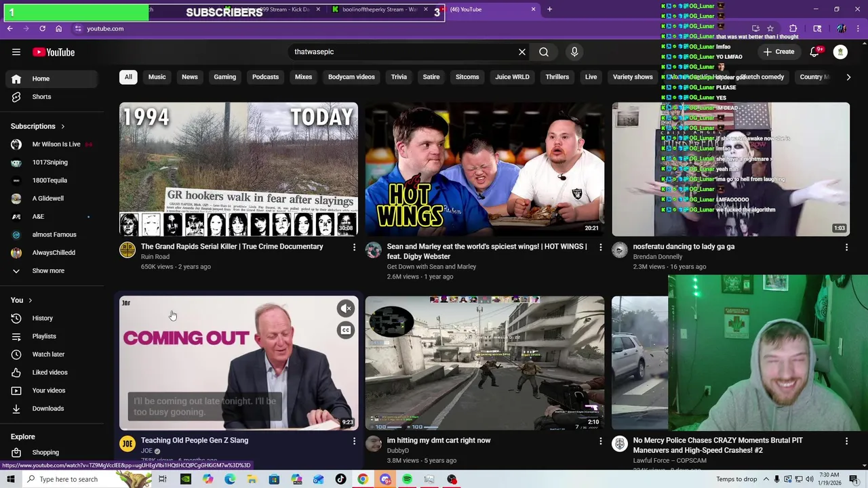Image resolution: width=868 pixels, height=488 pixels.
Task: Select the Podcasts chip
Action: [265, 77]
